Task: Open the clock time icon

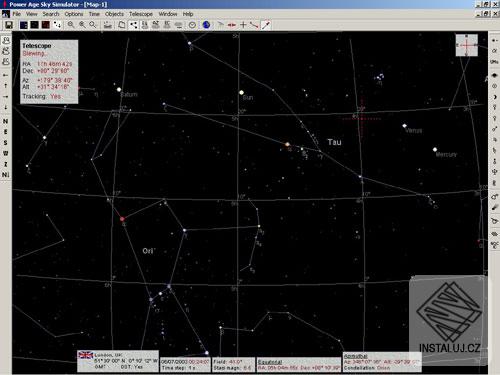Action: tap(192, 25)
